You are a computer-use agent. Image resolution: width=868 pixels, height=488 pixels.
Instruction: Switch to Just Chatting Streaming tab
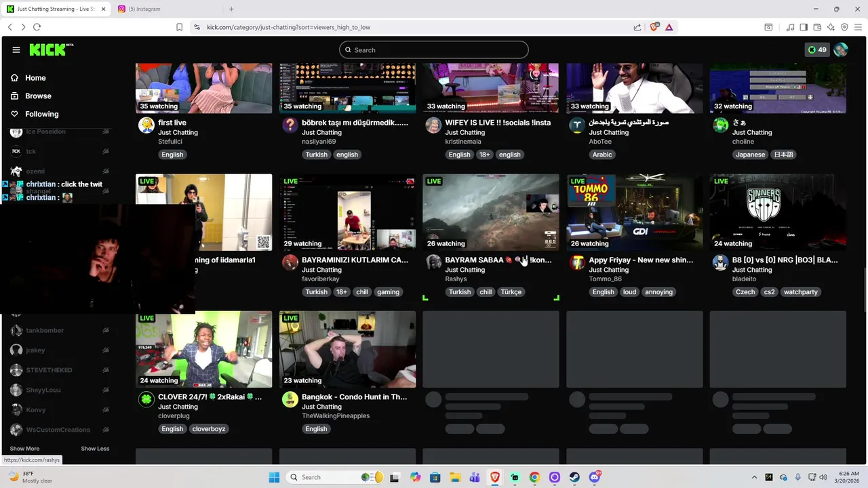click(x=56, y=9)
